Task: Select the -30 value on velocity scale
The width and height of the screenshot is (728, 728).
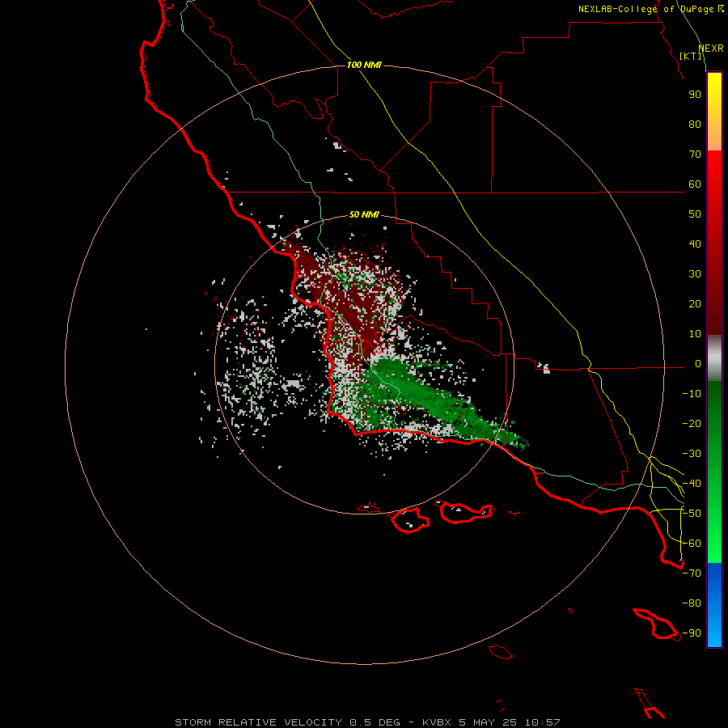Action: [692, 454]
